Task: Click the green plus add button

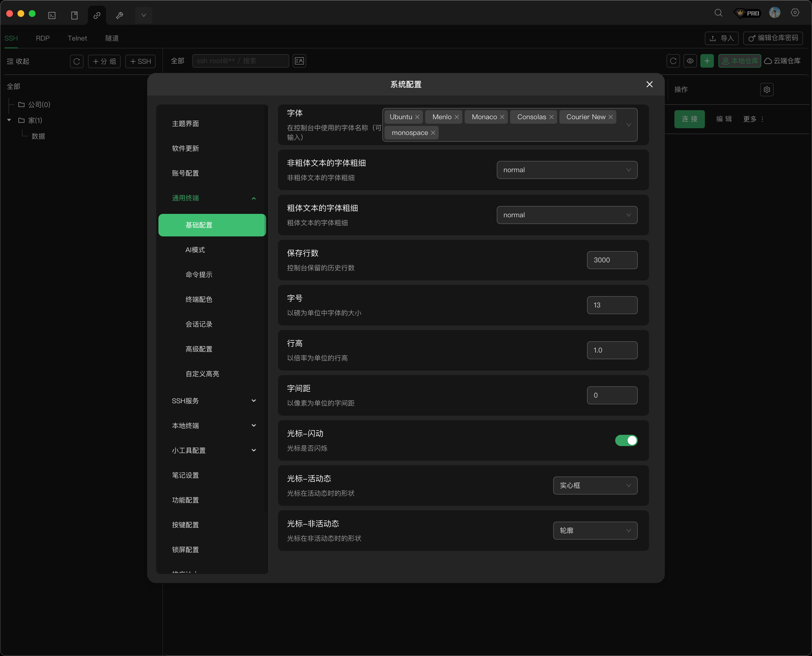Action: pyautogui.click(x=707, y=61)
